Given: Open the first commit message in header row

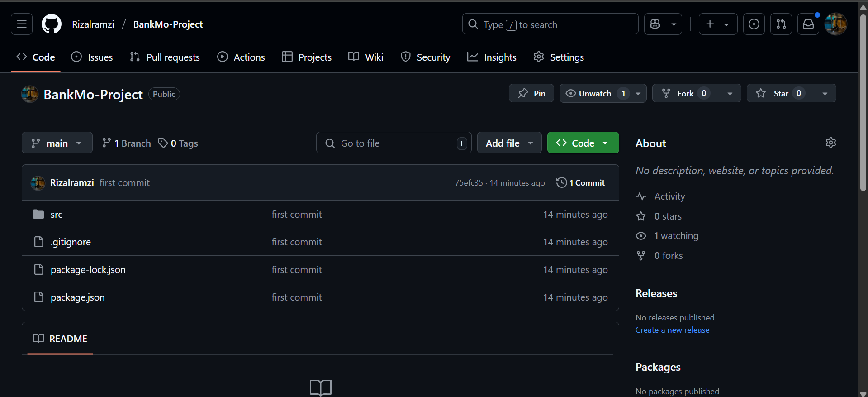Looking at the screenshot, I should coord(124,182).
